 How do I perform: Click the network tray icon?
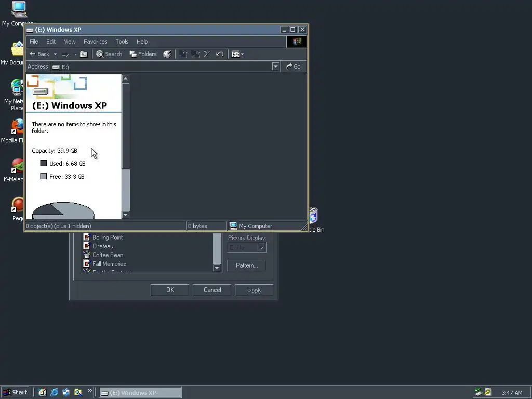[478, 392]
